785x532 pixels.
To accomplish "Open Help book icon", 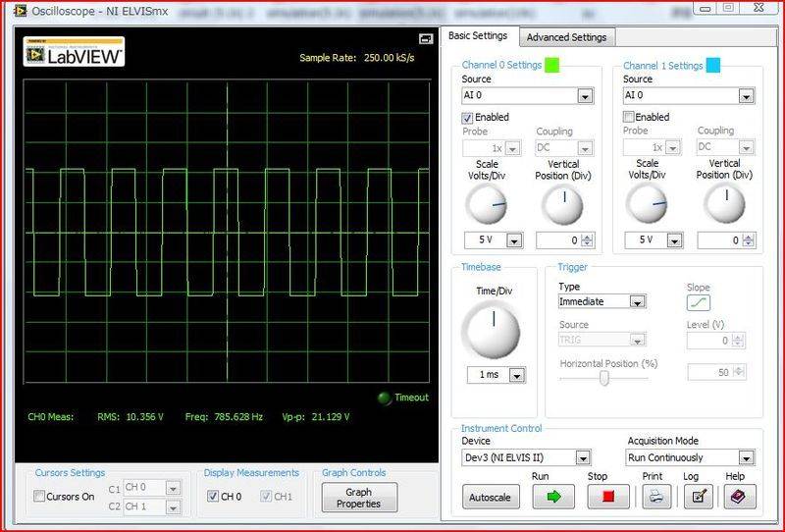I will 739,496.
